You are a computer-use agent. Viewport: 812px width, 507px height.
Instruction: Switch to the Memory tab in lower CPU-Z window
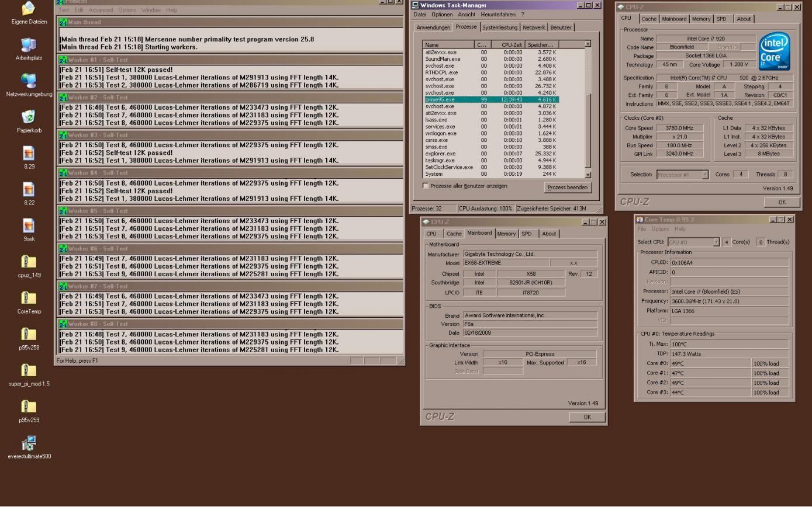[x=506, y=234]
